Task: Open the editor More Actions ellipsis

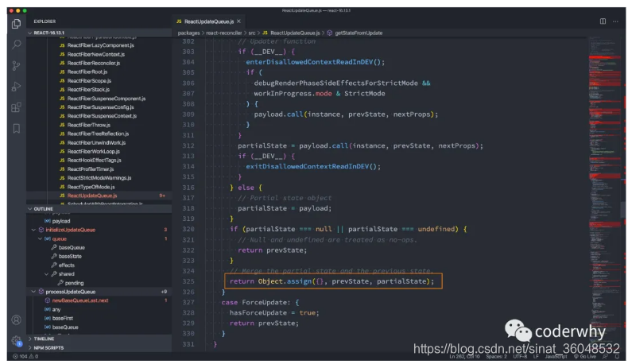Action: (x=615, y=21)
